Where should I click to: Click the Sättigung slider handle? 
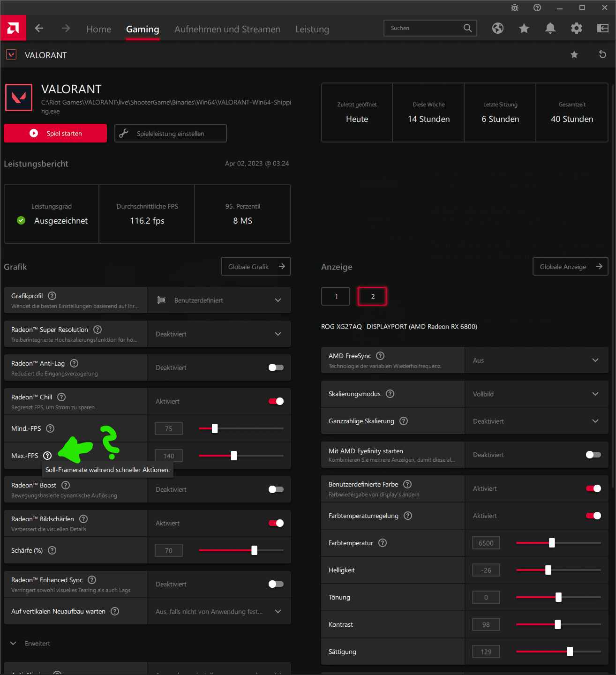pos(570,652)
